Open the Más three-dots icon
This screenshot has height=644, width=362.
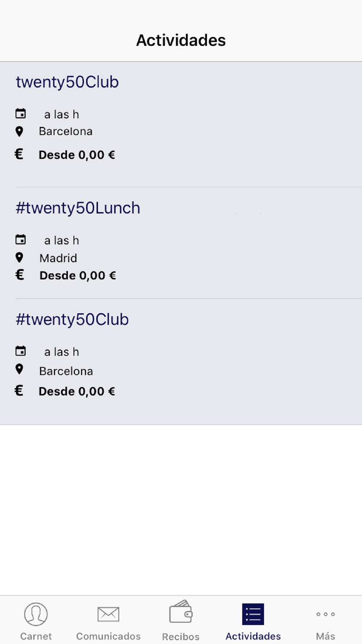[325, 614]
